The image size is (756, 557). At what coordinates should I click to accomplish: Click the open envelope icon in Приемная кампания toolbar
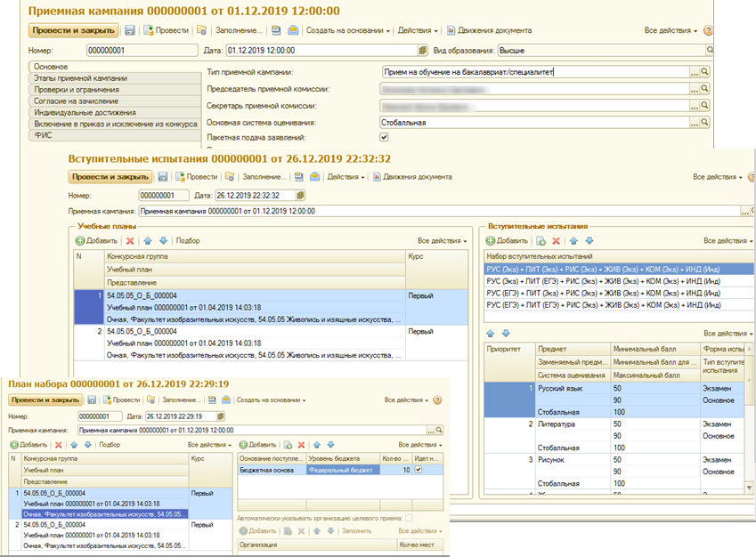(293, 30)
